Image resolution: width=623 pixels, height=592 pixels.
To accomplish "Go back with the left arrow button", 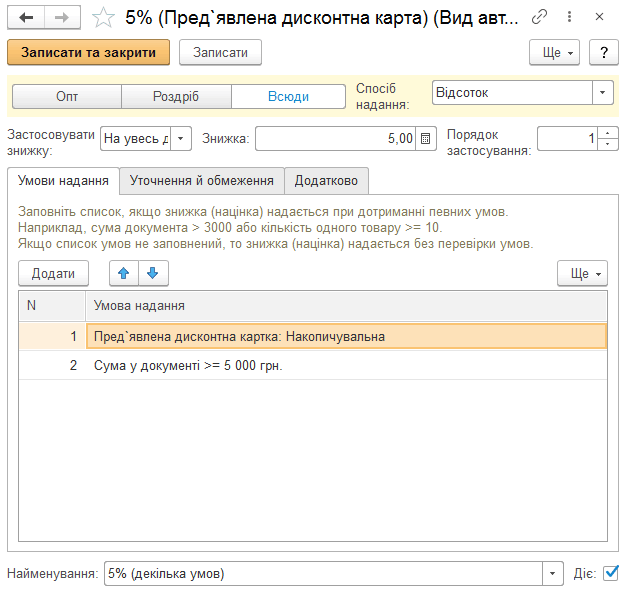I will (x=26, y=17).
